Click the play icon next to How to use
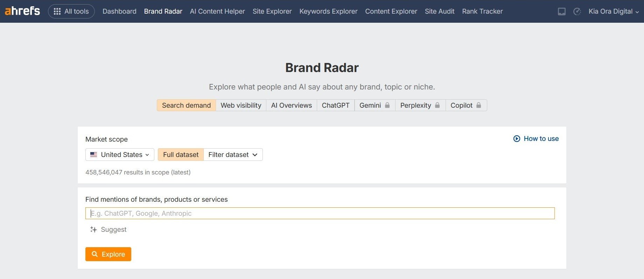The image size is (644, 279). pos(517,139)
